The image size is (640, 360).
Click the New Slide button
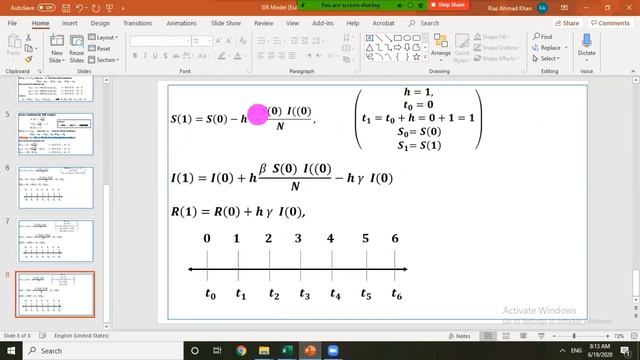coord(57,49)
